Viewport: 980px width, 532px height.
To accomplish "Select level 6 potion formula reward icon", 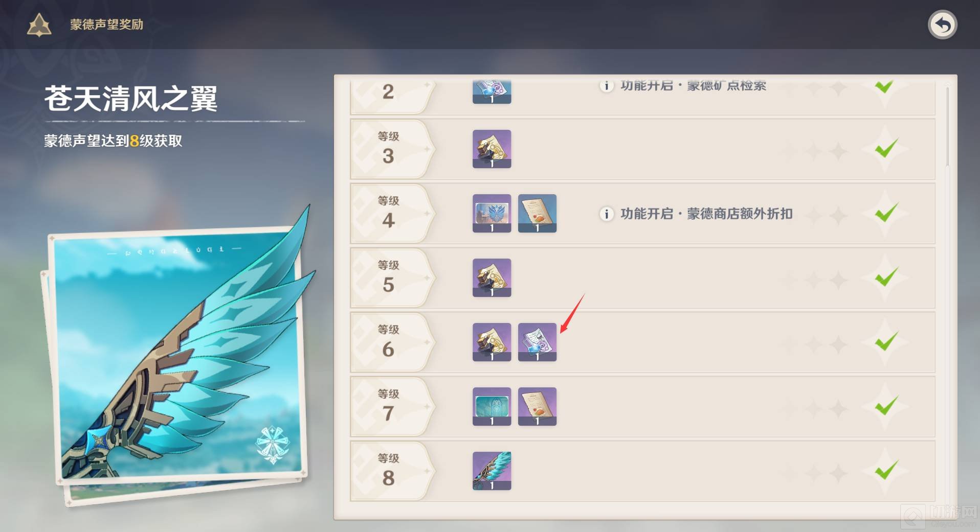I will [537, 342].
